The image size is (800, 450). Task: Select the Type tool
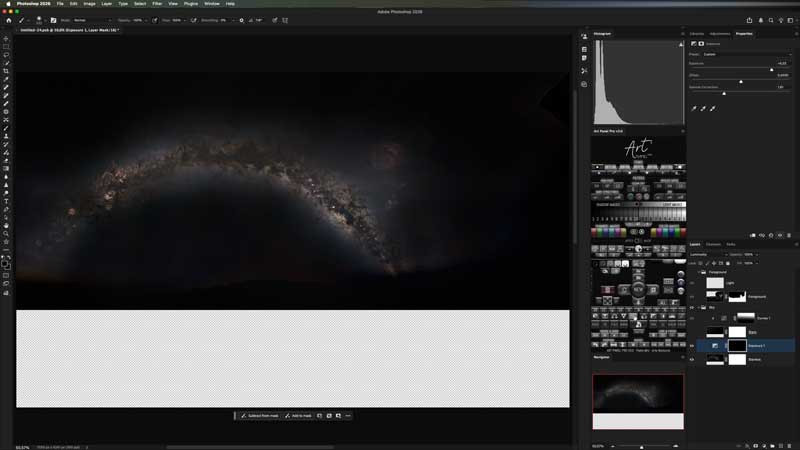(x=6, y=201)
